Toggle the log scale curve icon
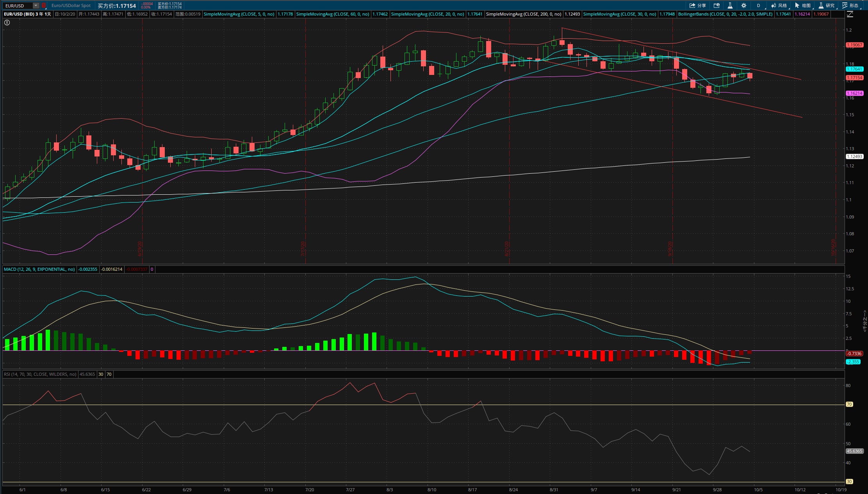The image size is (868, 494). tap(850, 14)
